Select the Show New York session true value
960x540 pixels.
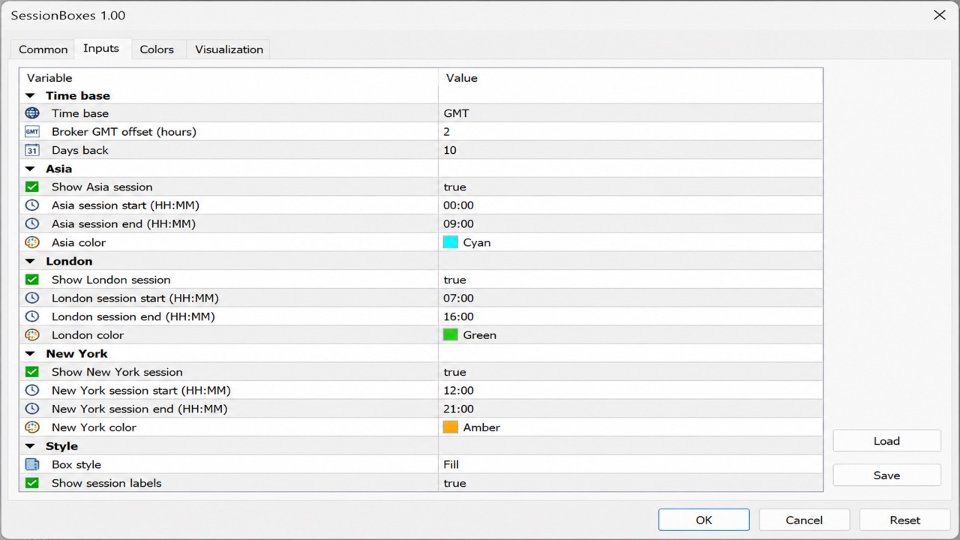630,372
